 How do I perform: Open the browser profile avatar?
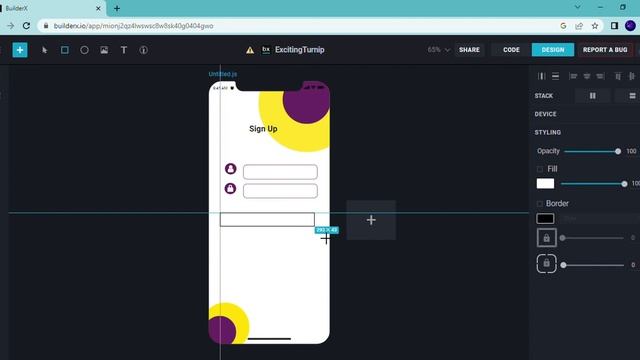pos(630,26)
